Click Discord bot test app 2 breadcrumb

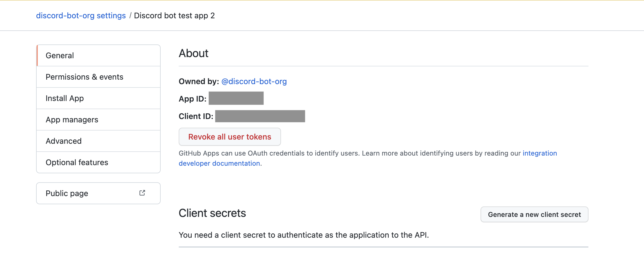pos(174,15)
